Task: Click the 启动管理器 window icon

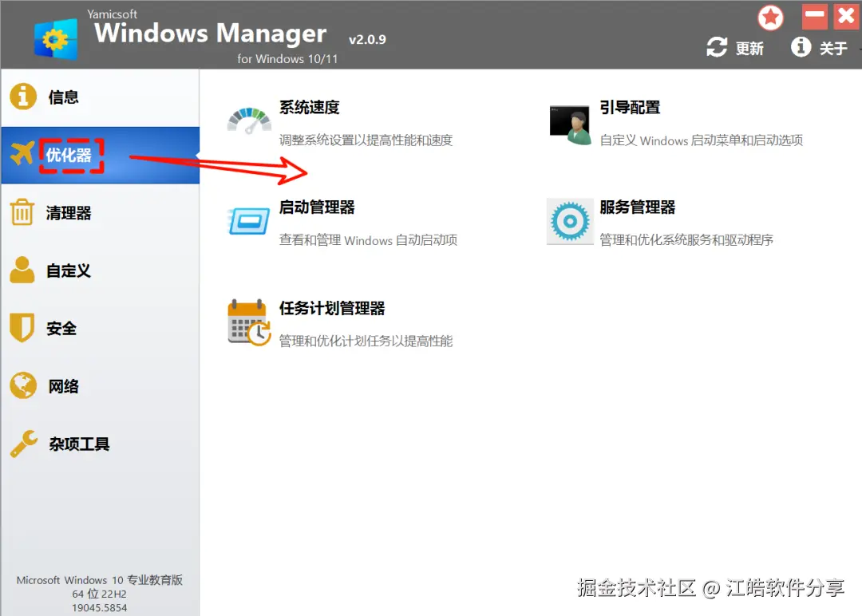Action: [x=248, y=221]
